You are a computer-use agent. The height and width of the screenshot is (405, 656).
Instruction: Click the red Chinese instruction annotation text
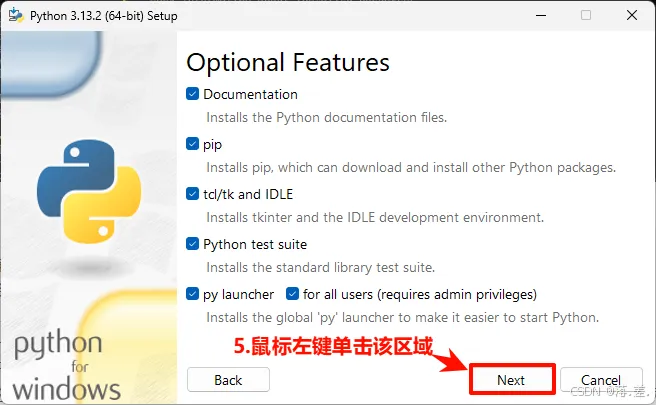pos(333,347)
